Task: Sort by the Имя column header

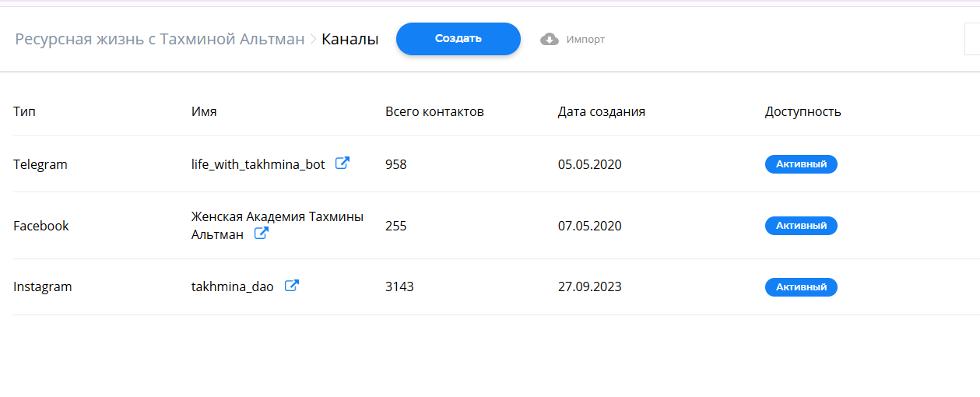Action: (204, 111)
